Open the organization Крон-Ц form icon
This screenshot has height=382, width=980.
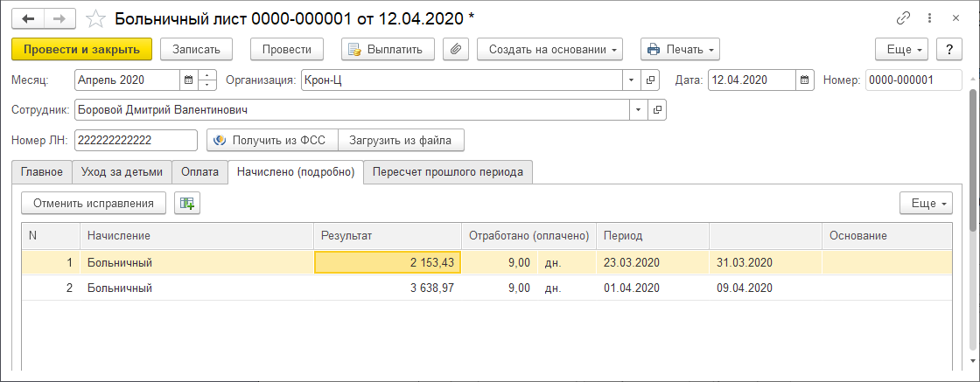650,80
